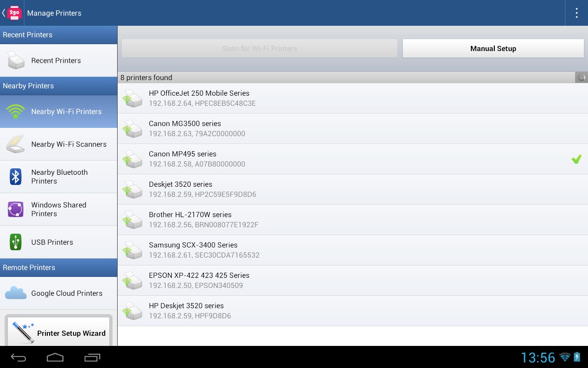Image resolution: width=588 pixels, height=368 pixels.
Task: Click the green checkmark on Canon MP495 series
Action: pos(577,159)
